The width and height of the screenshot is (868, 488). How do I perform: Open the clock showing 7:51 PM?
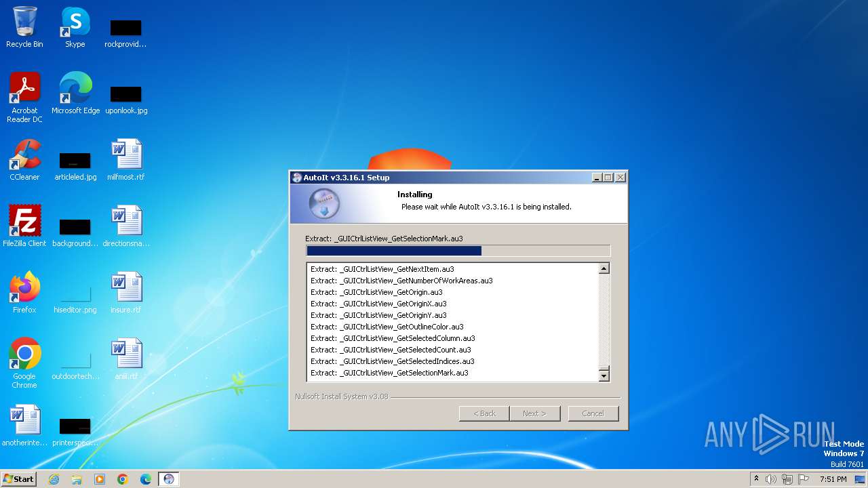[833, 479]
